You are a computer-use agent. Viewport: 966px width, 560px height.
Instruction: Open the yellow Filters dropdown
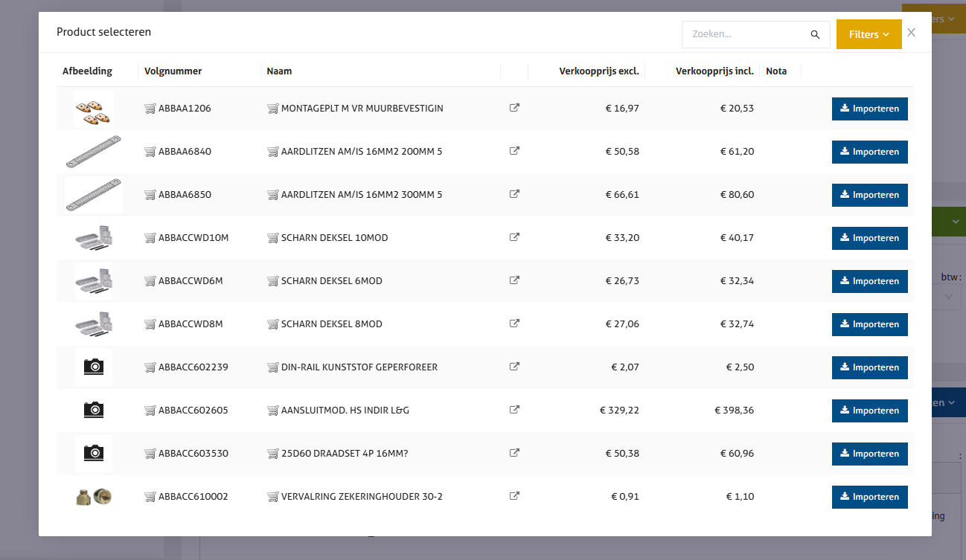pyautogui.click(x=869, y=34)
